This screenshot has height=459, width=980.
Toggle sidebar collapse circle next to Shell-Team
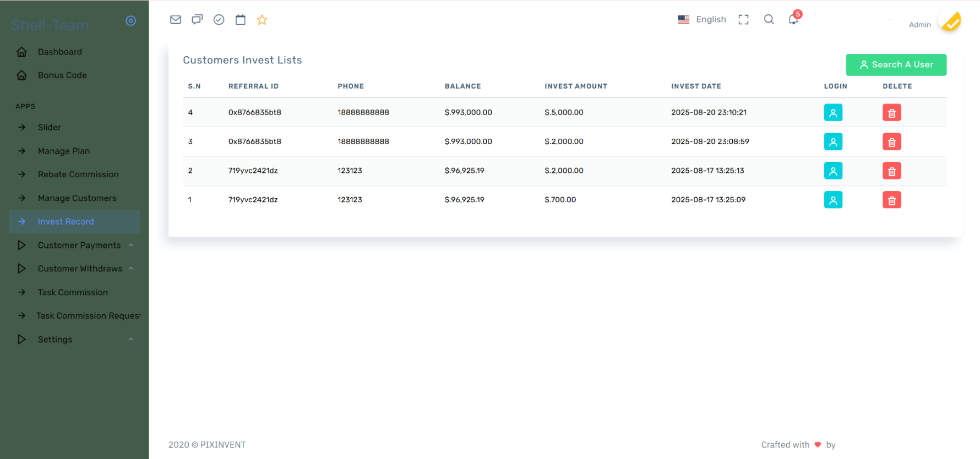131,21
